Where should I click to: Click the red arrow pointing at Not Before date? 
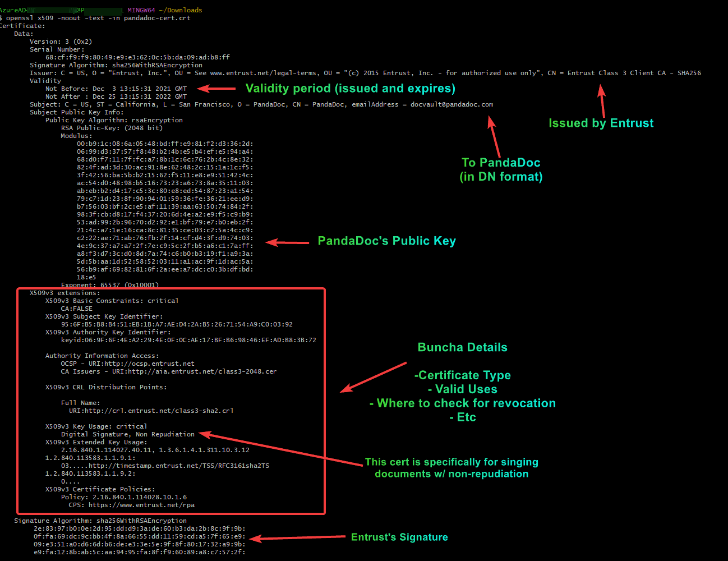coord(216,89)
